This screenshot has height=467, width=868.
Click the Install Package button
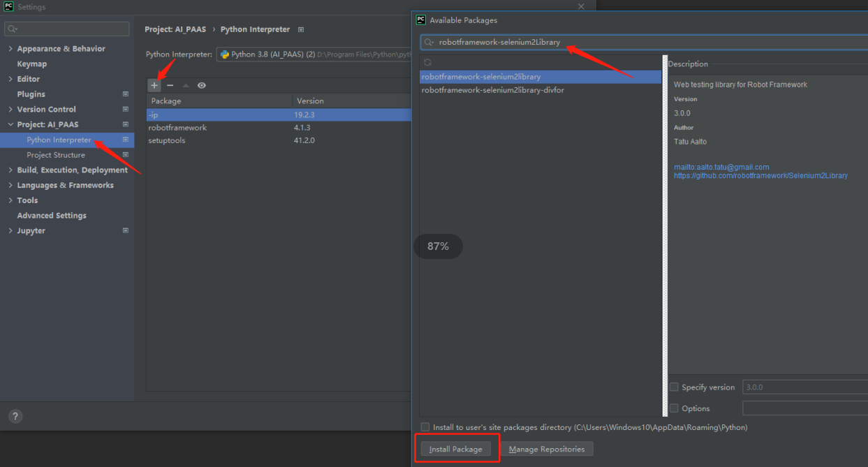[455, 449]
